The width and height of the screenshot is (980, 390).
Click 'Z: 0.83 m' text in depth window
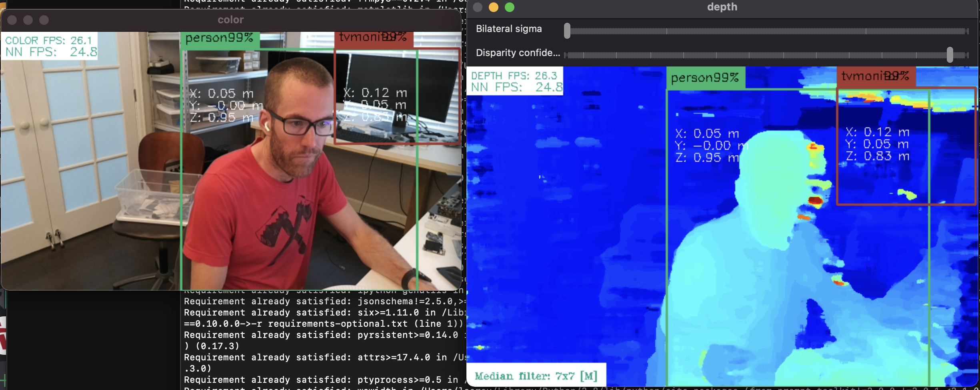point(877,156)
